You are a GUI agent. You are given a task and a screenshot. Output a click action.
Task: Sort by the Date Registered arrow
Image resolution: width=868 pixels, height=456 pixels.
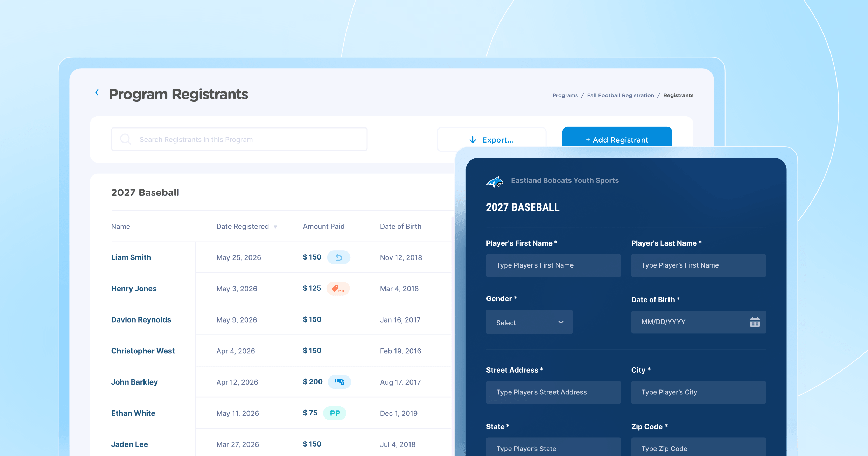point(275,227)
